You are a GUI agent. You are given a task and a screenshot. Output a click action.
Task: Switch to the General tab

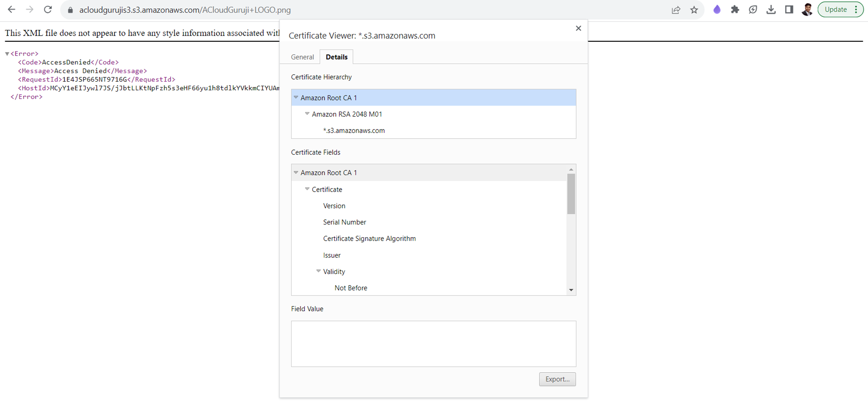click(302, 57)
